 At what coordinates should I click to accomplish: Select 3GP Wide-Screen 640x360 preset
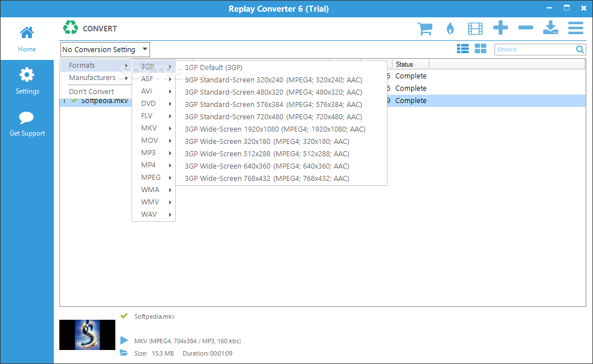[x=281, y=166]
